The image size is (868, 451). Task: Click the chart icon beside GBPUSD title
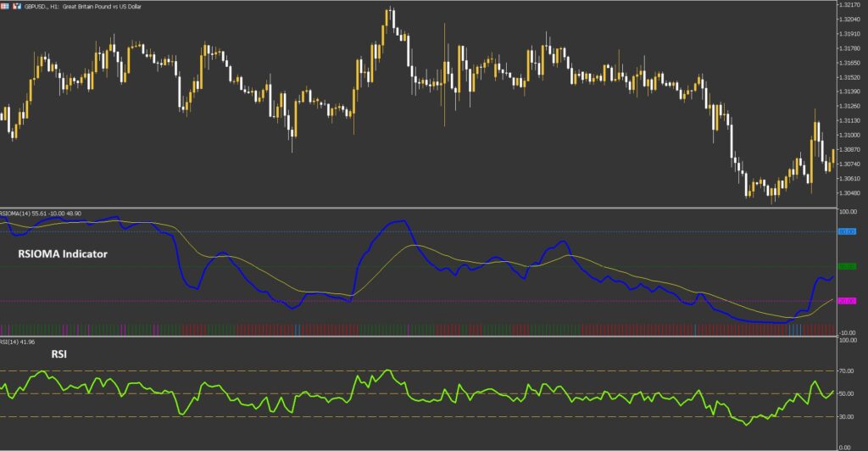(17, 4)
